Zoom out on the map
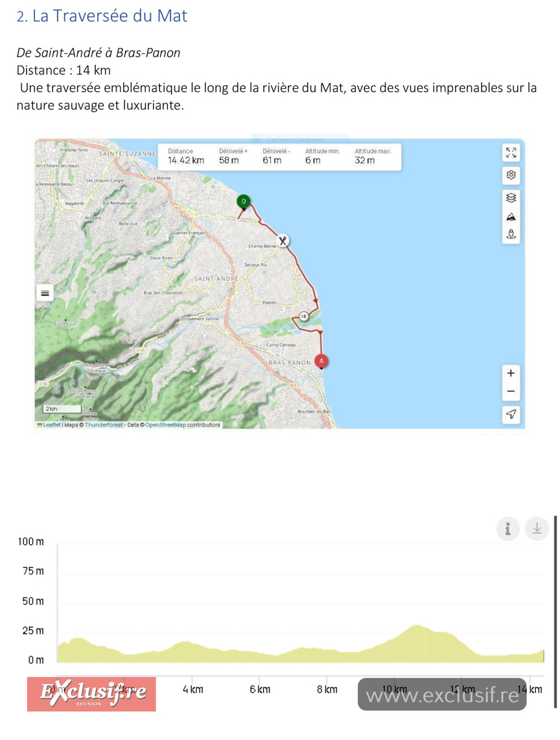560x740 pixels. click(511, 391)
